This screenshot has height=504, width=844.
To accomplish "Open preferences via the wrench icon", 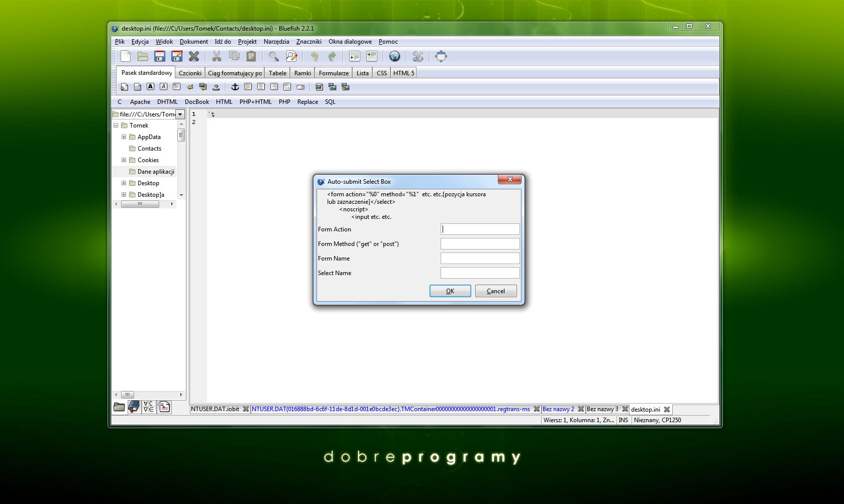I will click(x=418, y=56).
